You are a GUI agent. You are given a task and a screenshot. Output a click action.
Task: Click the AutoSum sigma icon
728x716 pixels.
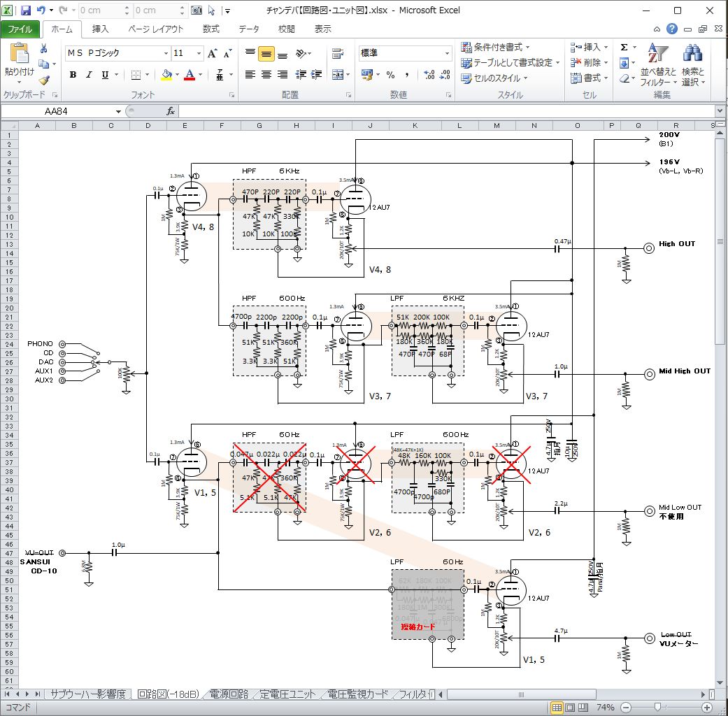point(624,48)
